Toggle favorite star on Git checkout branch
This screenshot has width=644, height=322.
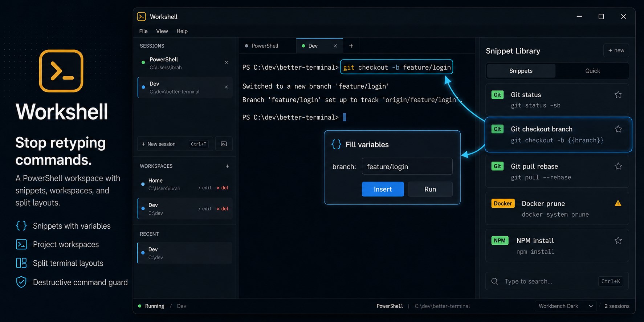(x=618, y=129)
